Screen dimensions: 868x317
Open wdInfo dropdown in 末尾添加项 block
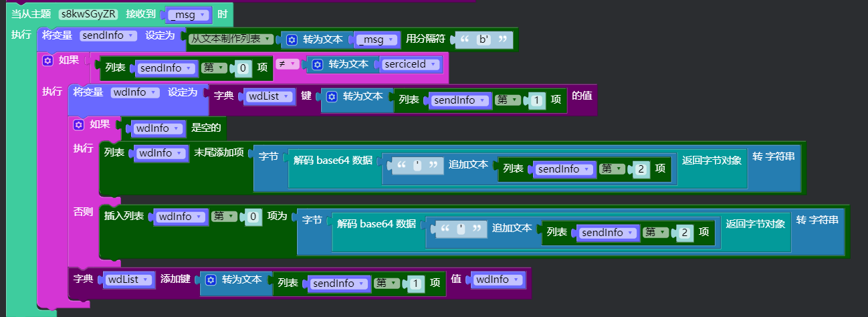pyautogui.click(x=163, y=154)
